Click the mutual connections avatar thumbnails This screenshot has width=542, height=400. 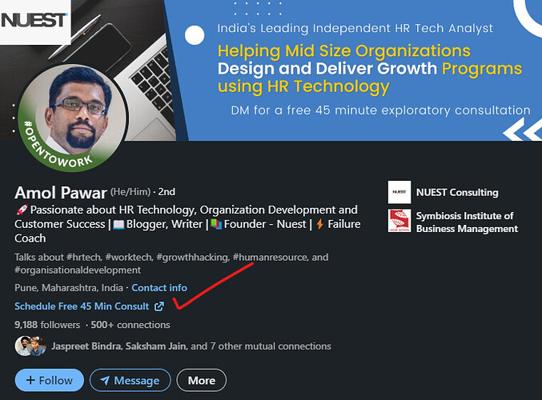click(30, 346)
